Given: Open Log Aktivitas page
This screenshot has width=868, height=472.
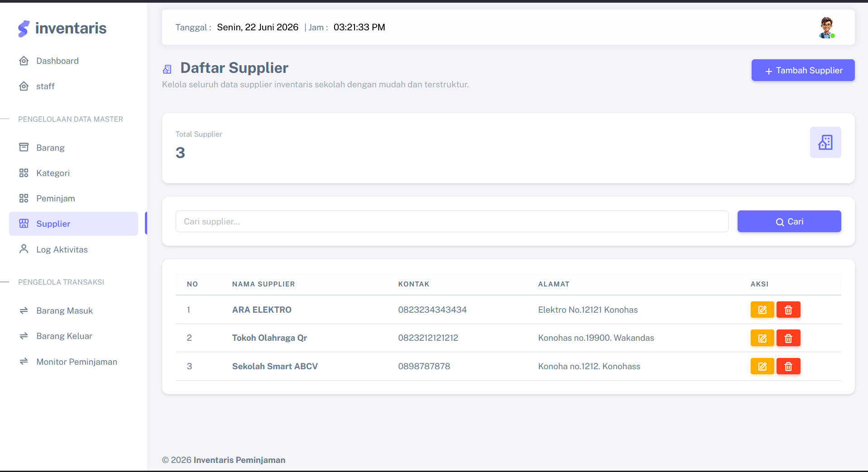Looking at the screenshot, I should 73,249.
